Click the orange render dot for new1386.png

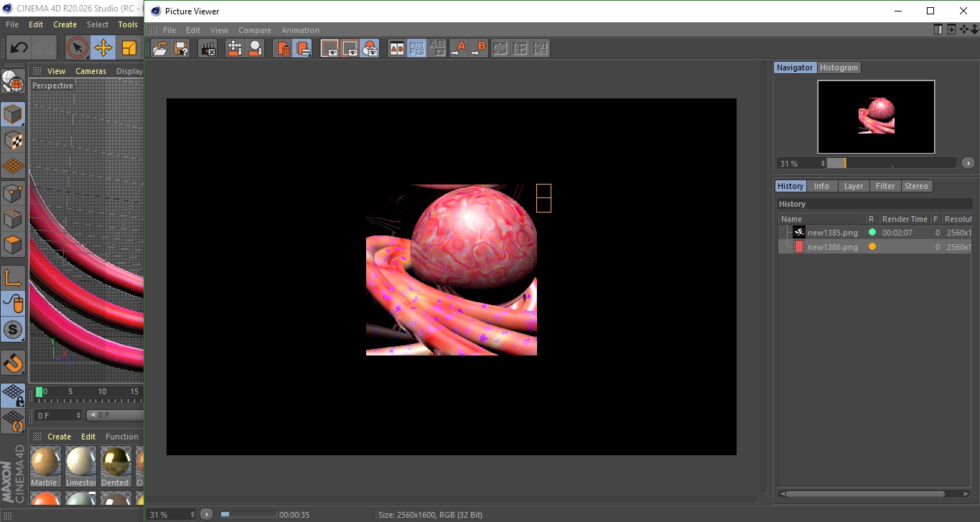point(872,246)
